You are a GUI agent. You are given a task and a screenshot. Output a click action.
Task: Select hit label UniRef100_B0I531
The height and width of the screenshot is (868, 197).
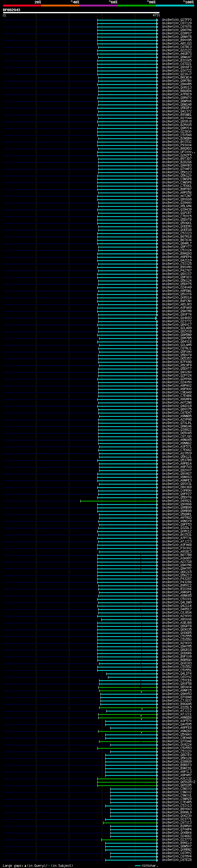176,535
